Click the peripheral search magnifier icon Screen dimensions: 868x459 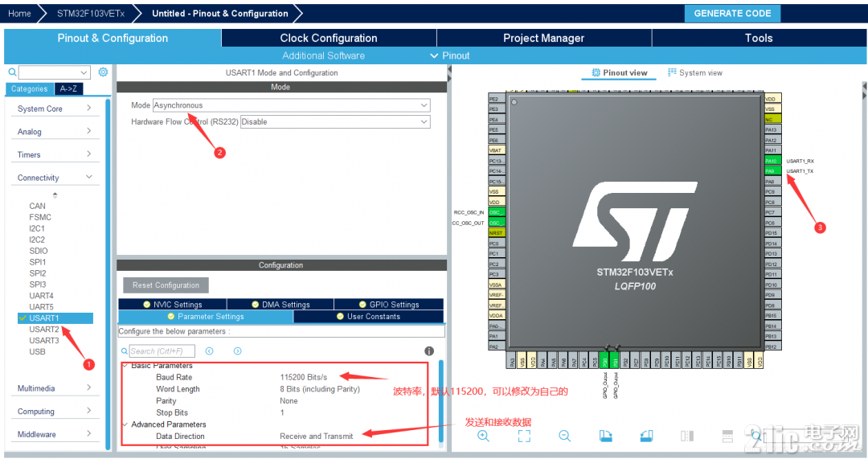coord(12,72)
